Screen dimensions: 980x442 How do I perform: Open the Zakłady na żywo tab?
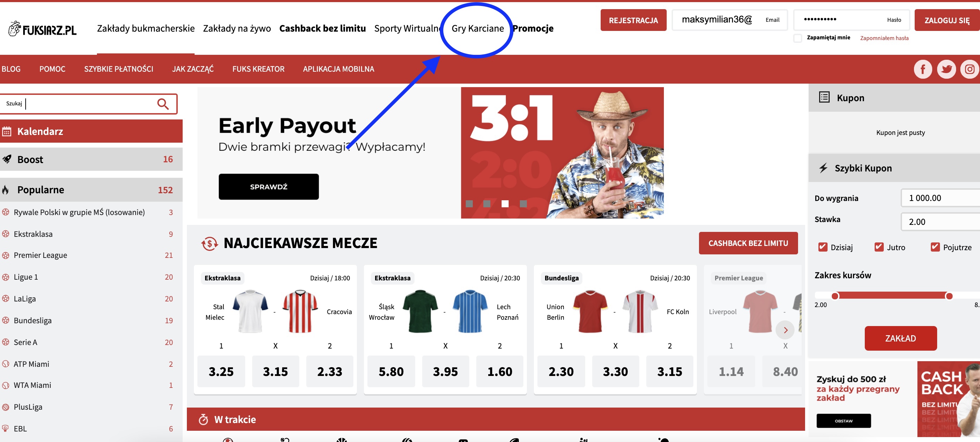pyautogui.click(x=237, y=28)
